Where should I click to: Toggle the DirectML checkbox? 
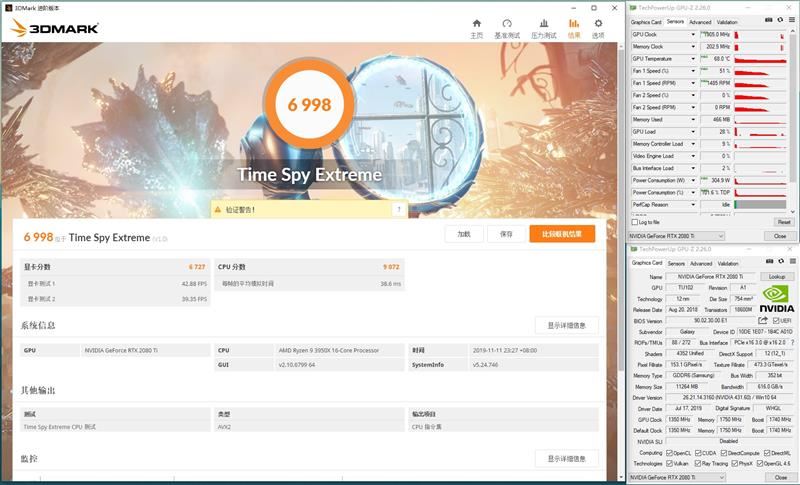pyautogui.click(x=766, y=453)
